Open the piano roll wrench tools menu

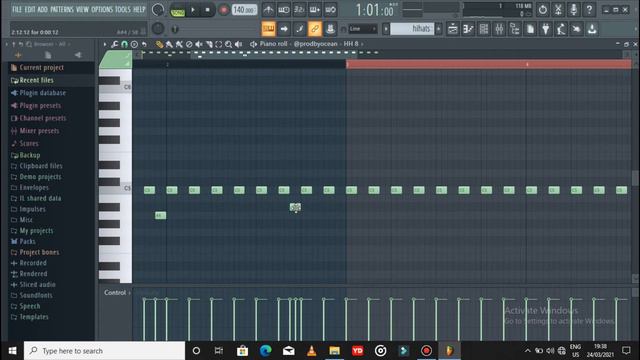[x=115, y=44]
